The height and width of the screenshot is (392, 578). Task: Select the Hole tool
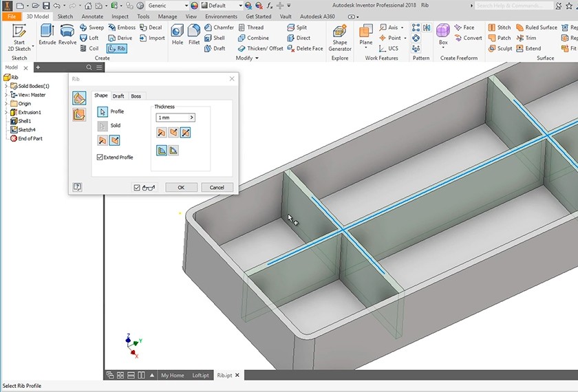click(x=178, y=34)
